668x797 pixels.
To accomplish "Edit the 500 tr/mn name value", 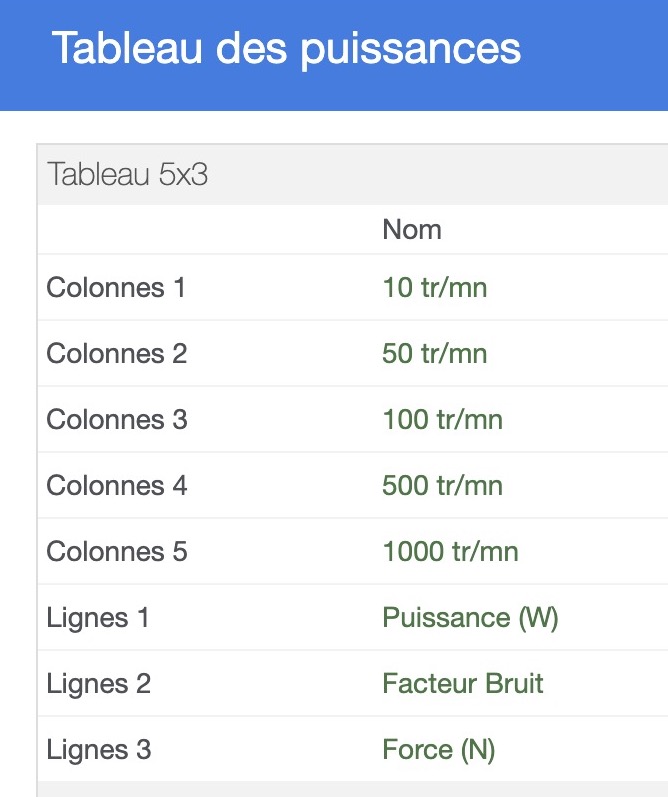I will coord(442,485).
